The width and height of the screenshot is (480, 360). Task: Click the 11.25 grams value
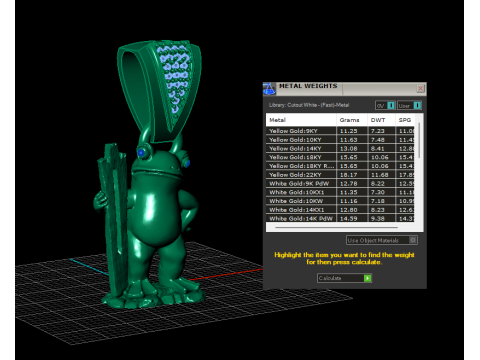pyautogui.click(x=348, y=131)
